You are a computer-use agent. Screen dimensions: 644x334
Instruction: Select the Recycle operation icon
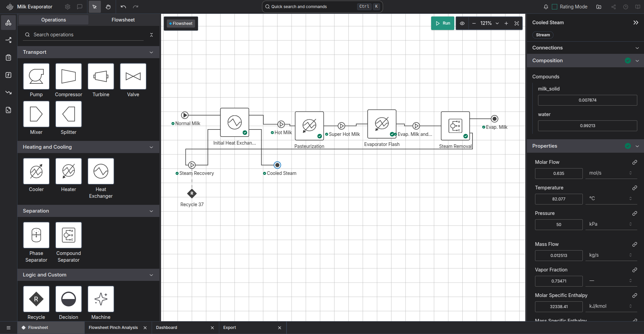pos(36,299)
